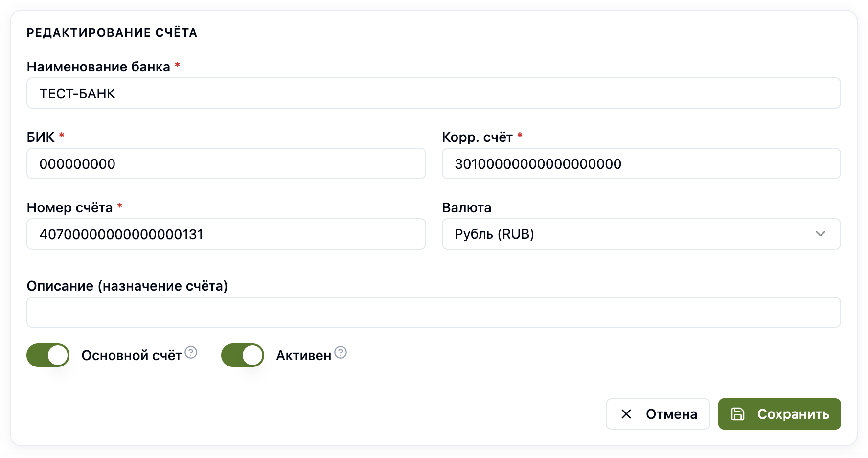This screenshot has width=868, height=458.
Task: Click the floppy disk icon in Сохранить
Action: [737, 414]
